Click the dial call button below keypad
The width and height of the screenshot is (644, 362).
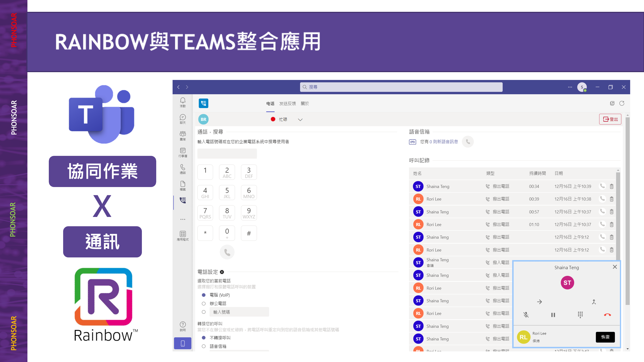(227, 252)
